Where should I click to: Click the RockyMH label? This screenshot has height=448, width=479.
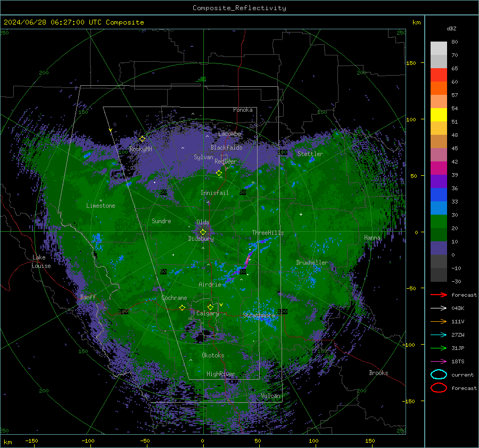point(141,149)
